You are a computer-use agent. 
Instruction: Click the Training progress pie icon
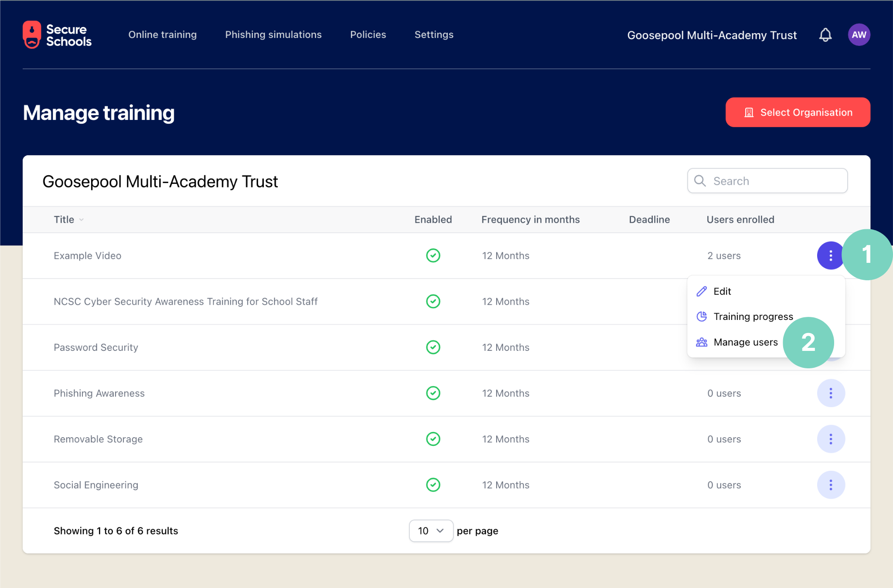[x=702, y=316]
